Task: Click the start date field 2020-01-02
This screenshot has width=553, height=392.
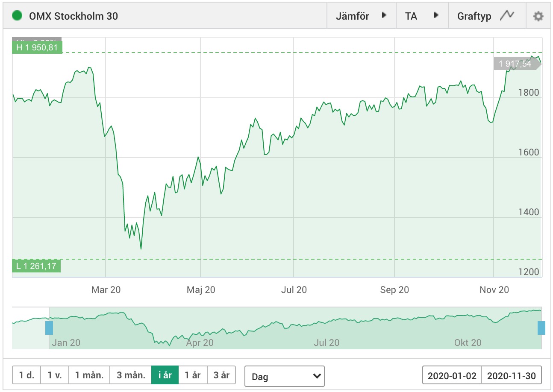Action: [452, 376]
